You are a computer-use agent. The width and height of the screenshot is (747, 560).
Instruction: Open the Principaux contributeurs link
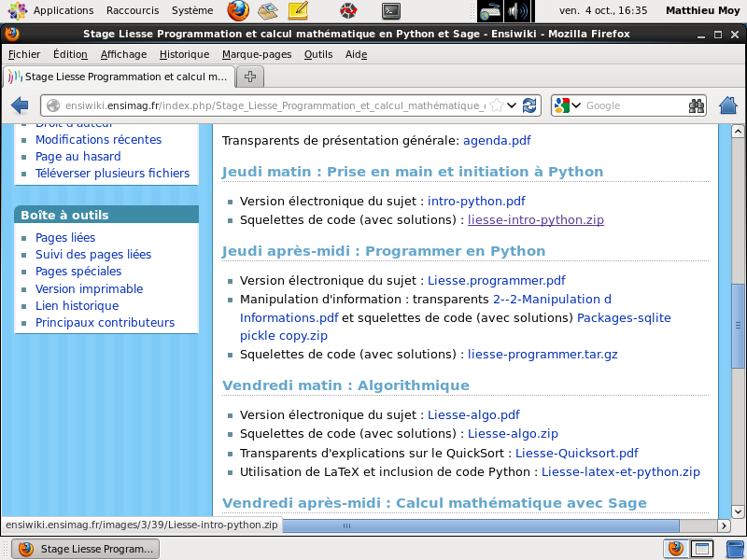pyautogui.click(x=105, y=322)
